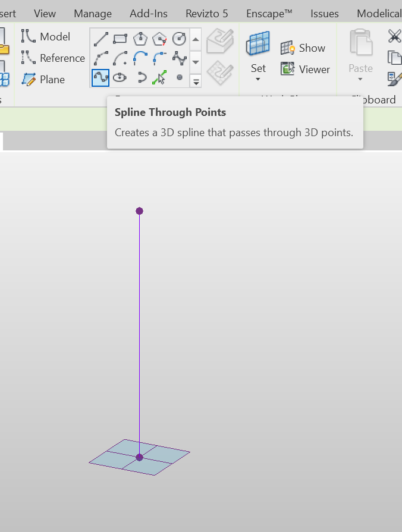Select the Pick Lines tool

[159, 78]
